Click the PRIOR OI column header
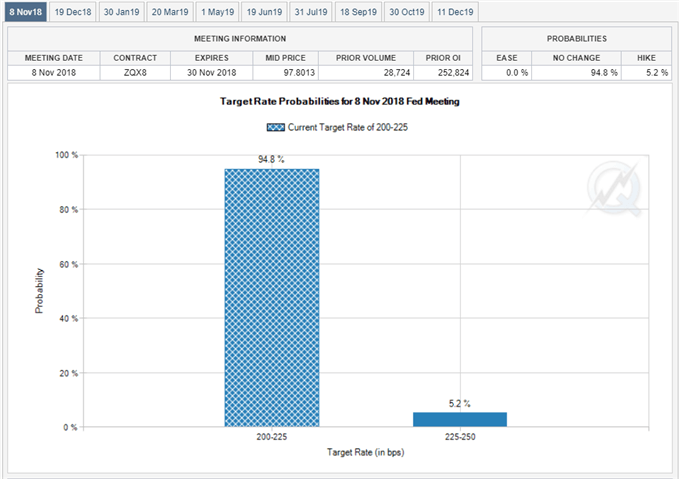Image resolution: width=679 pixels, height=479 pixels. 443,58
